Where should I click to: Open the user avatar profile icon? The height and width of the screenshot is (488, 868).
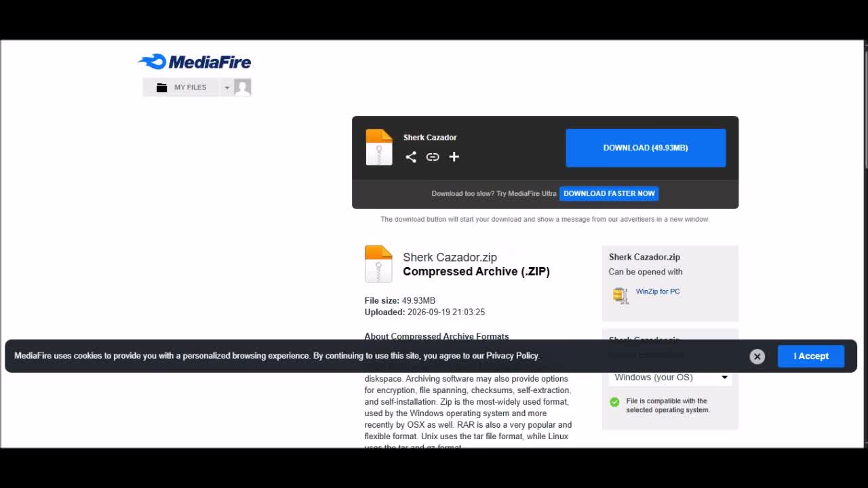pos(243,87)
